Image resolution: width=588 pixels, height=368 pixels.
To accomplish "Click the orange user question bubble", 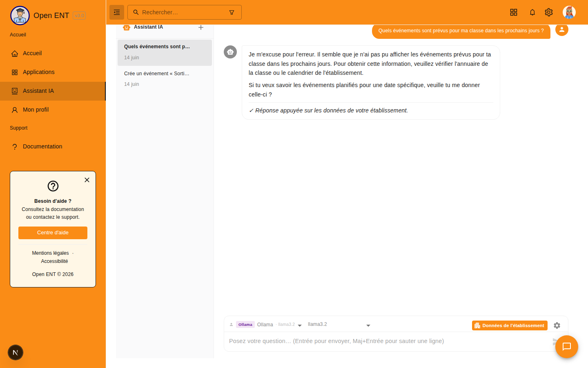I will [x=461, y=31].
